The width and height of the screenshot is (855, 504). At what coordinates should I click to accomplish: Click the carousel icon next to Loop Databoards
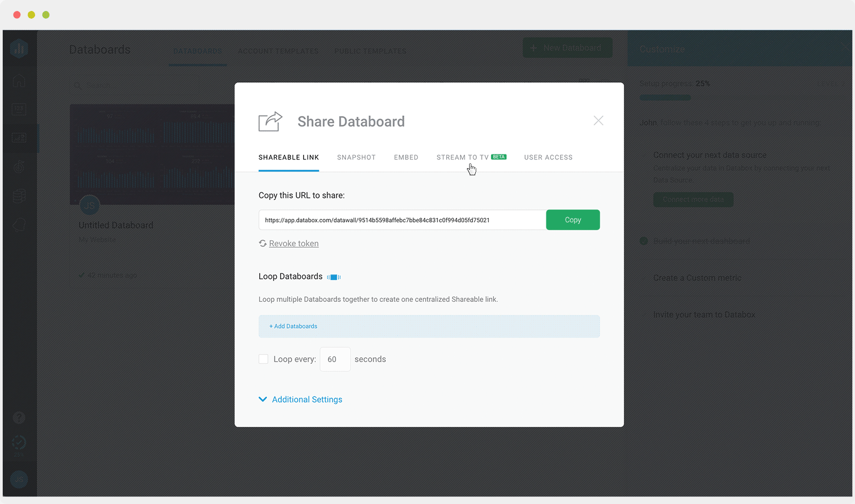point(334,277)
